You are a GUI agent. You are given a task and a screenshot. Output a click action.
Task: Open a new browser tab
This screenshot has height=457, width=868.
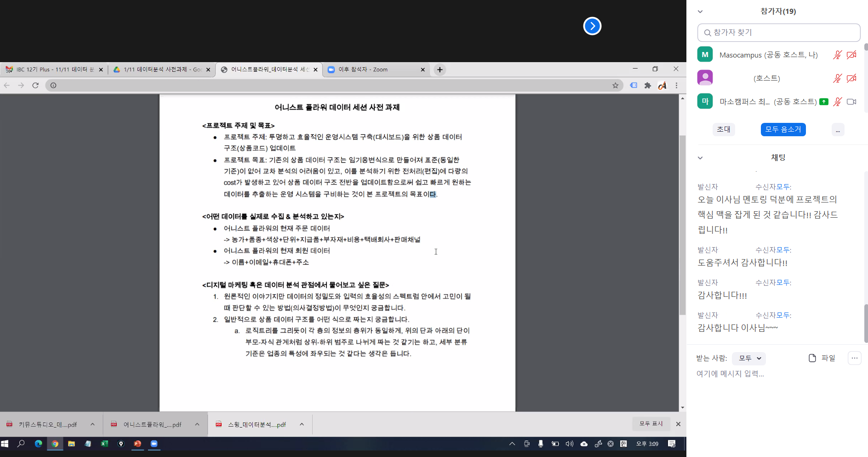(440, 69)
